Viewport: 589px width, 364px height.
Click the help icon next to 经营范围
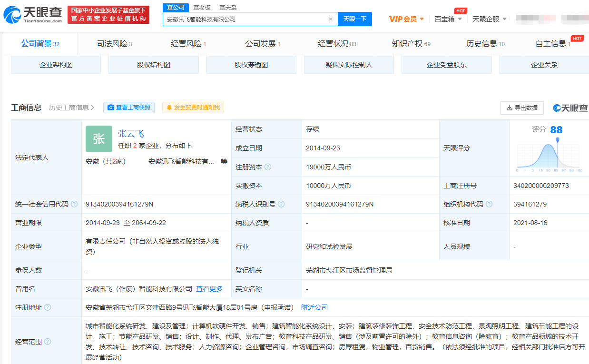click(x=48, y=342)
